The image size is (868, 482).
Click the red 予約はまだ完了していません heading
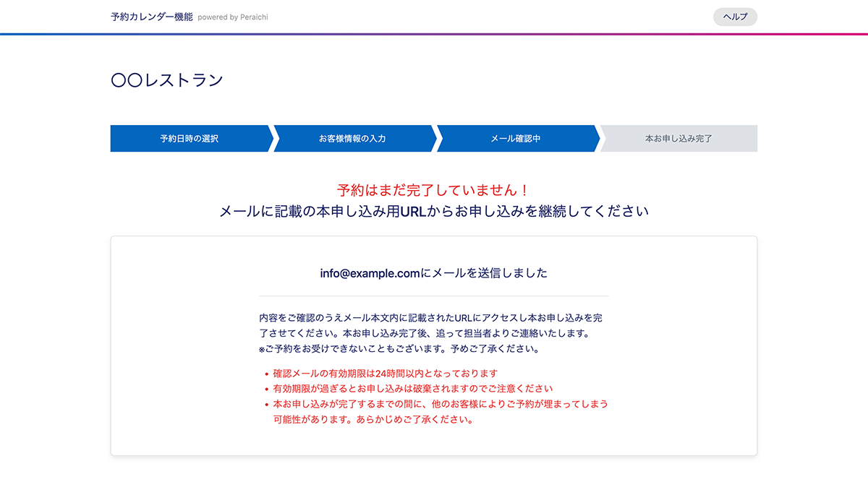(433, 190)
